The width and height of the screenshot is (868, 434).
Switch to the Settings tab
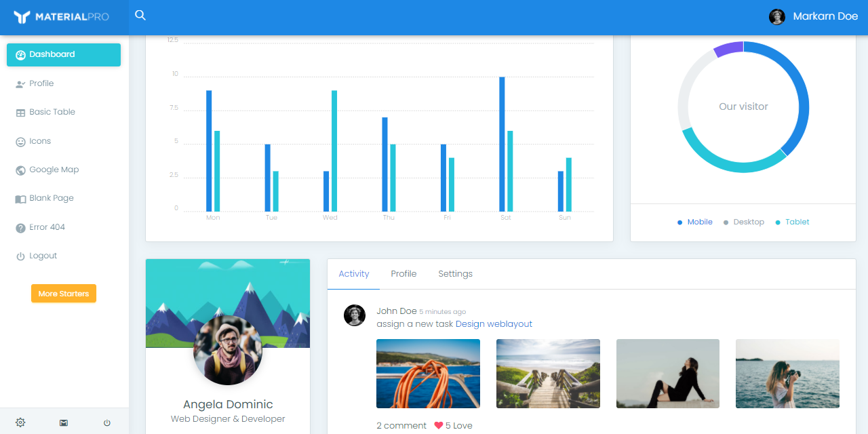coord(455,273)
